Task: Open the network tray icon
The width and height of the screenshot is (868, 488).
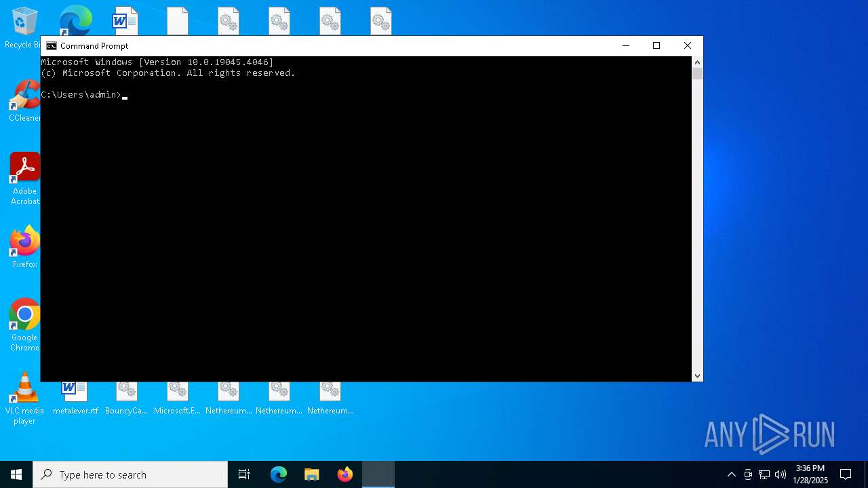Action: point(764,474)
